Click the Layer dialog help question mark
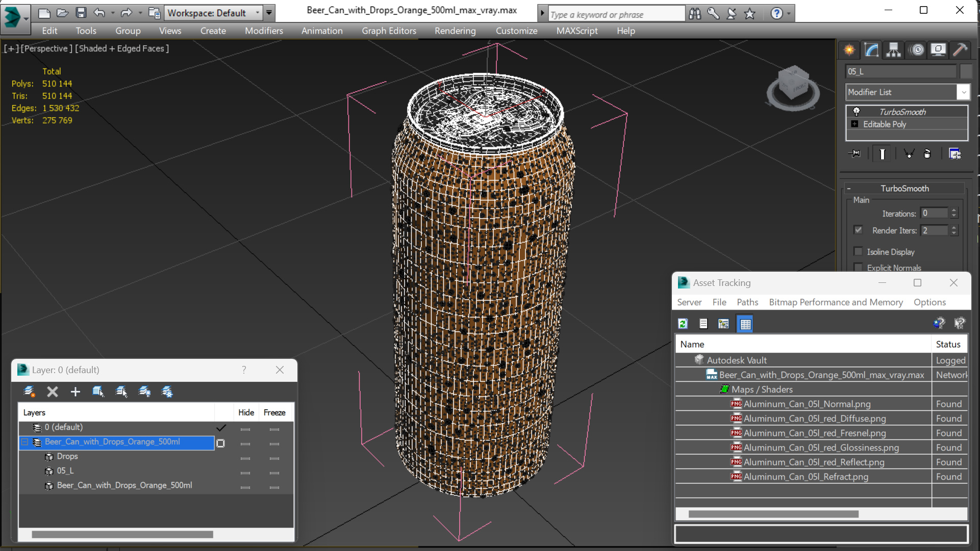The height and width of the screenshot is (551, 980). coord(244,370)
